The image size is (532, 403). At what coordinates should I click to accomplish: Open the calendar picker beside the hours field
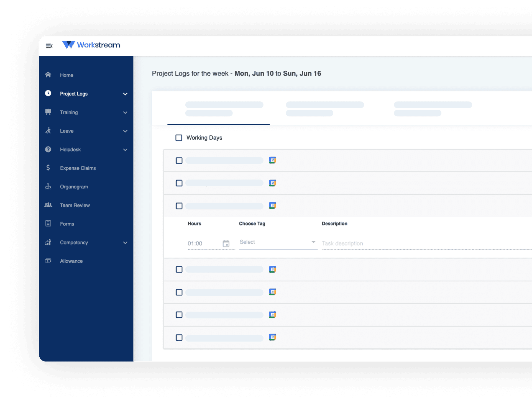point(226,243)
